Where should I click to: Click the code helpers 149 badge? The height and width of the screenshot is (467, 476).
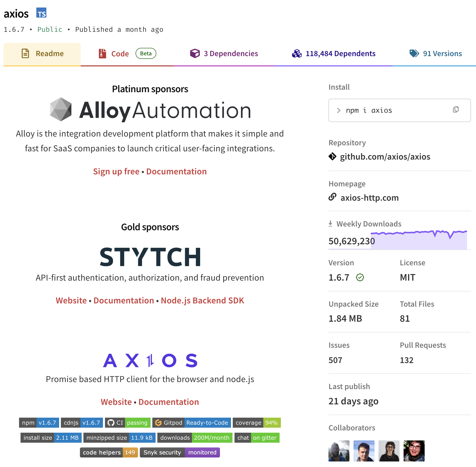[x=109, y=452]
